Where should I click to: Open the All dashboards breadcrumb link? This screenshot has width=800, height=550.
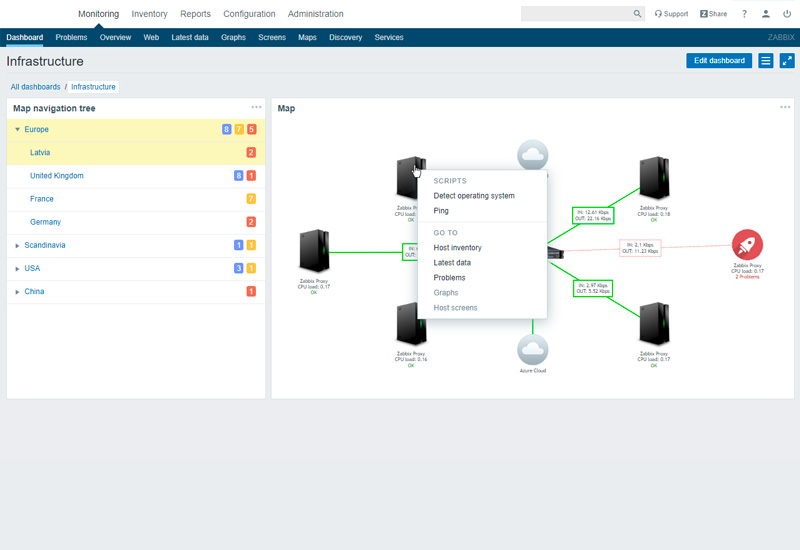pyautogui.click(x=35, y=87)
